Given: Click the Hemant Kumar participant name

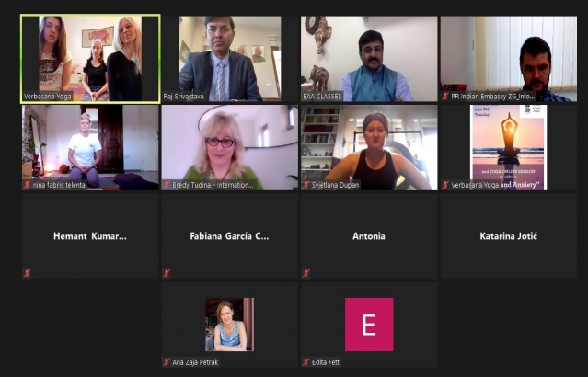Looking at the screenshot, I should (90, 236).
